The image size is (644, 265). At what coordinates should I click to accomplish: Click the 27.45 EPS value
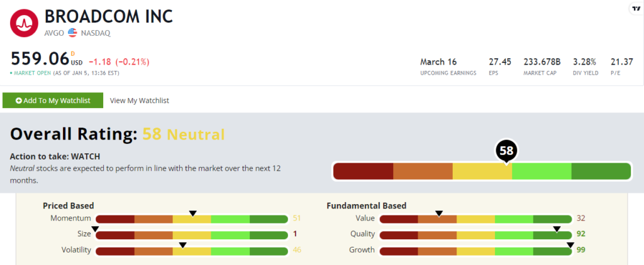(x=500, y=62)
